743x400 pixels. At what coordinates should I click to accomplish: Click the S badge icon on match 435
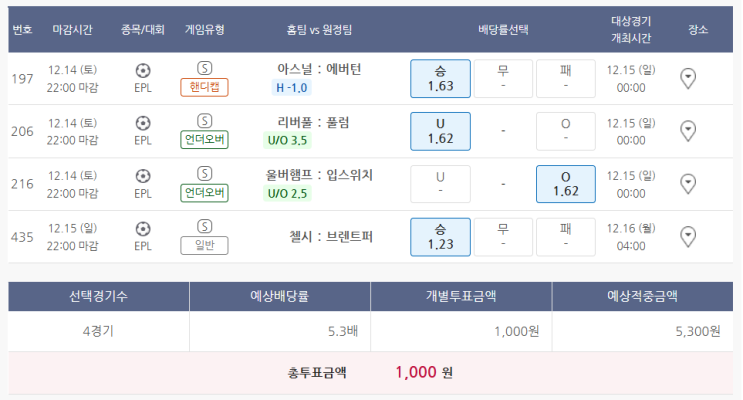click(204, 226)
